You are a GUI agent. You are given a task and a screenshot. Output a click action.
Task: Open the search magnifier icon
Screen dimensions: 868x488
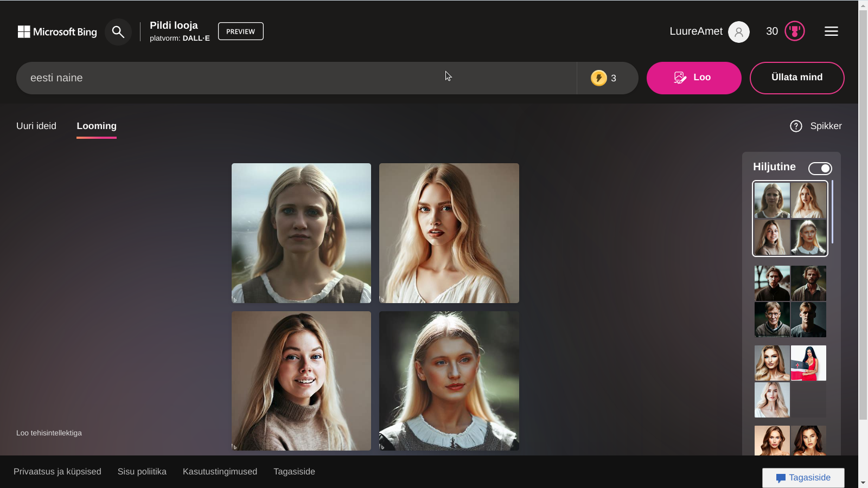(x=118, y=32)
